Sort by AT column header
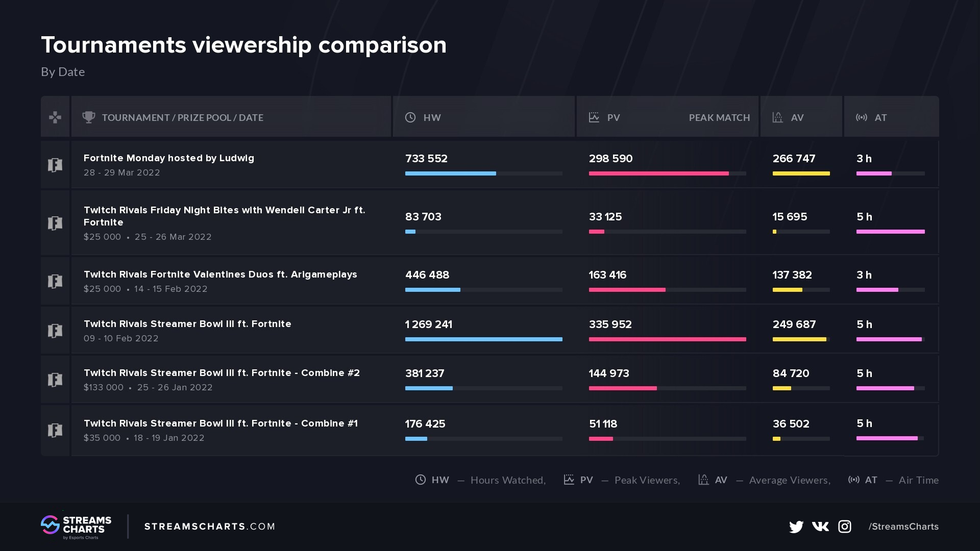 pos(881,117)
